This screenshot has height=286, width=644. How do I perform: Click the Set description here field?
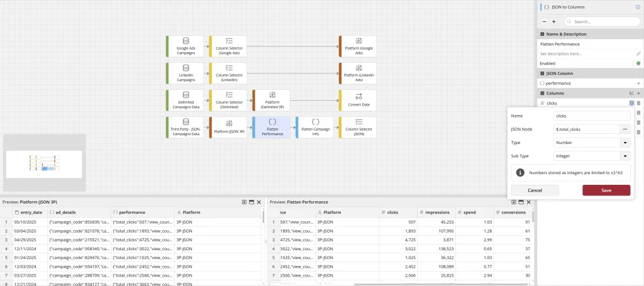(587, 54)
